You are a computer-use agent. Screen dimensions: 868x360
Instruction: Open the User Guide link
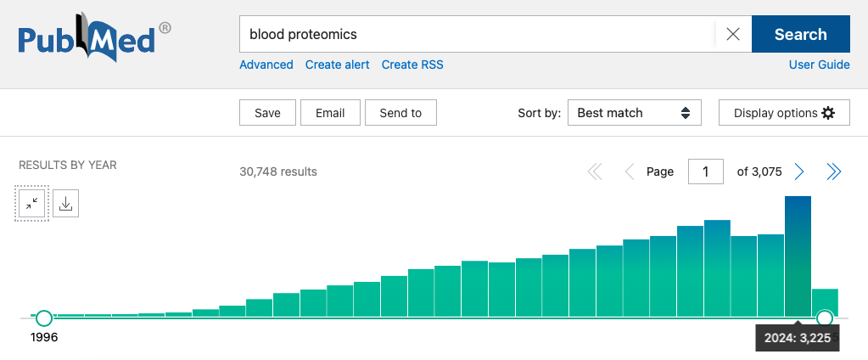coord(819,65)
